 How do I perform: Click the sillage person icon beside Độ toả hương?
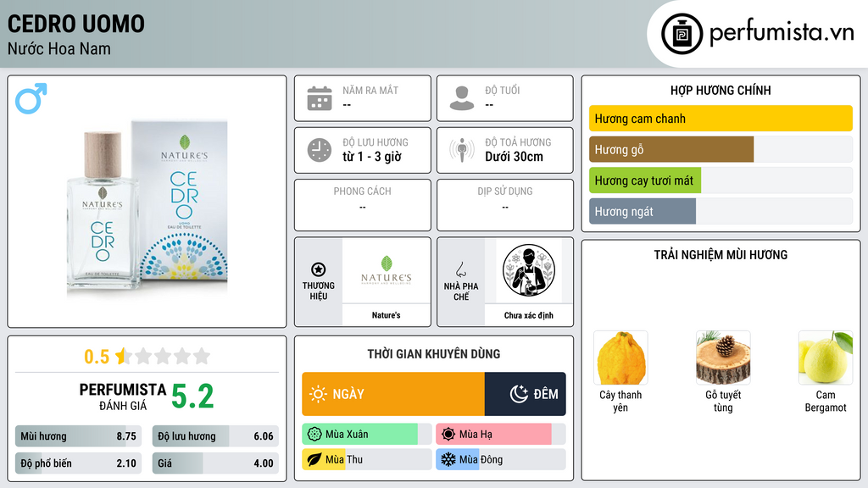tap(462, 150)
